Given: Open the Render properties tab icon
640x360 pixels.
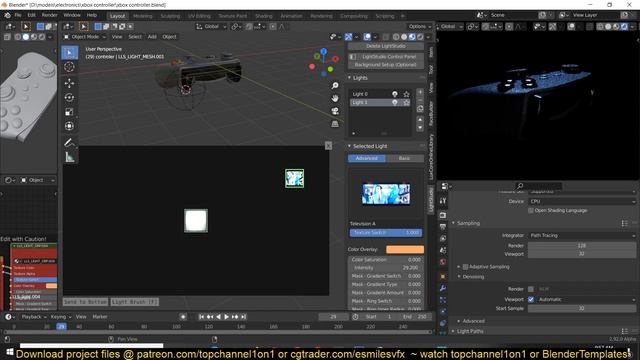Looking at the screenshot, I should [443, 215].
